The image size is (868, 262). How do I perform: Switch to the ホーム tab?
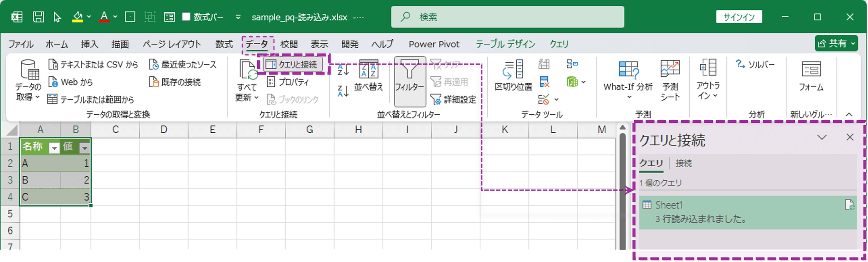click(57, 44)
